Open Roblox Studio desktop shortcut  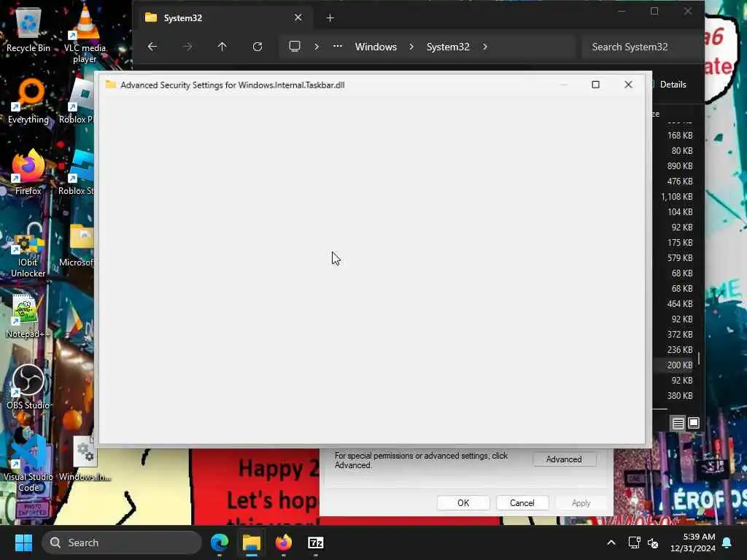[76, 172]
